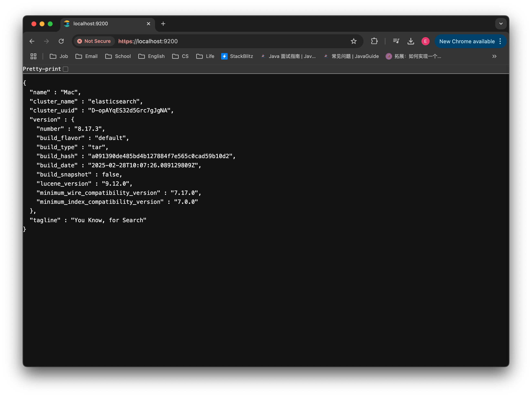The image size is (532, 397).
Task: Open the Java 面试指南 bookmark
Action: point(288,56)
